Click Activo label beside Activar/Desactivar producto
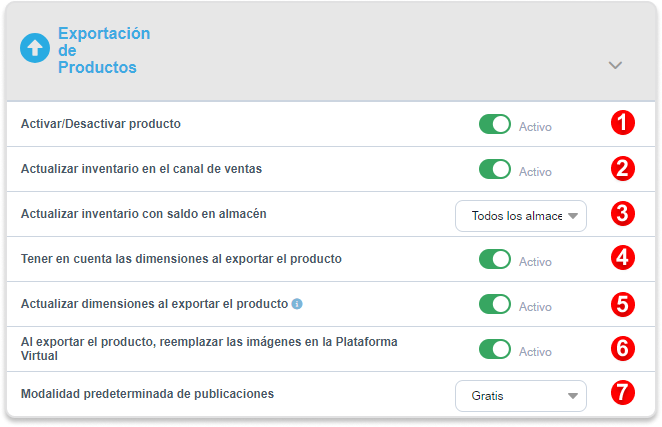 pos(535,127)
